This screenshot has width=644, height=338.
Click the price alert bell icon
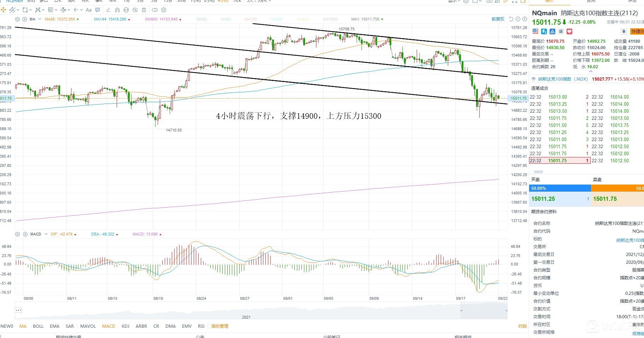624,31
